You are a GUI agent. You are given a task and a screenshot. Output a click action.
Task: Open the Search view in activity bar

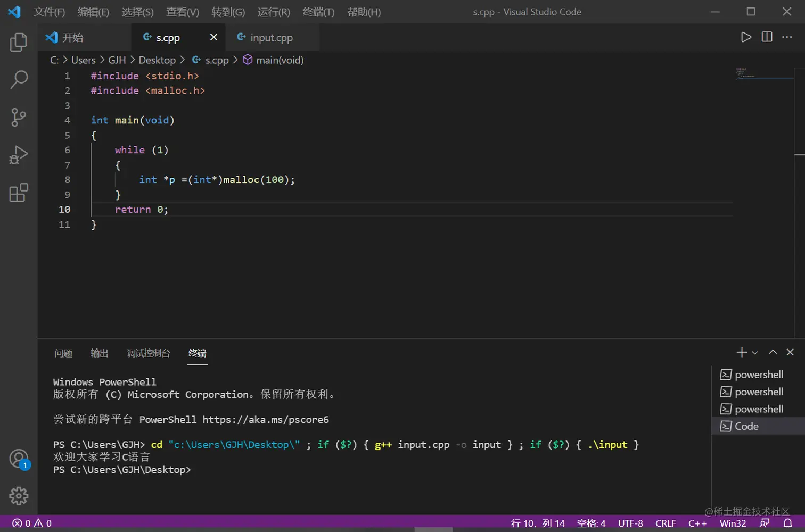click(x=19, y=79)
